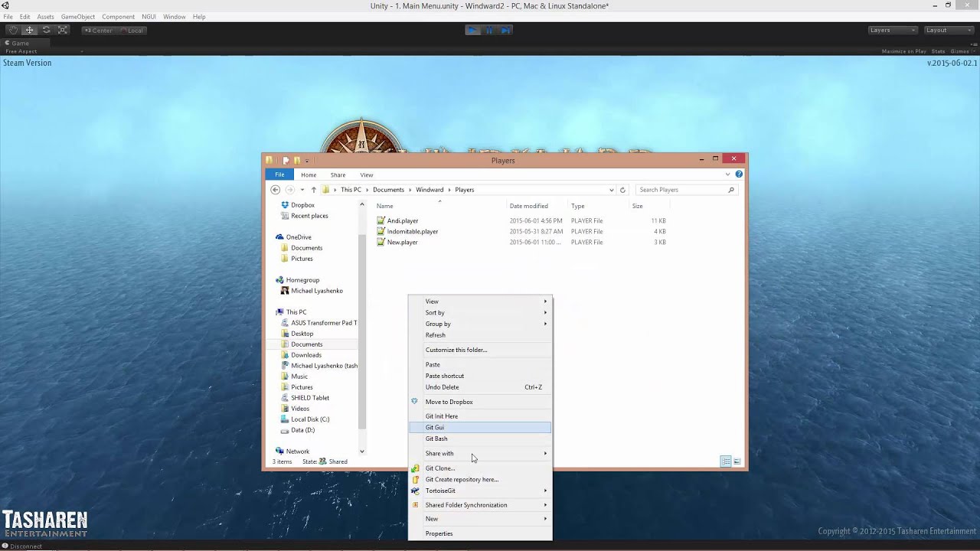Click the Search Players input field
980x551 pixels.
[x=687, y=190]
